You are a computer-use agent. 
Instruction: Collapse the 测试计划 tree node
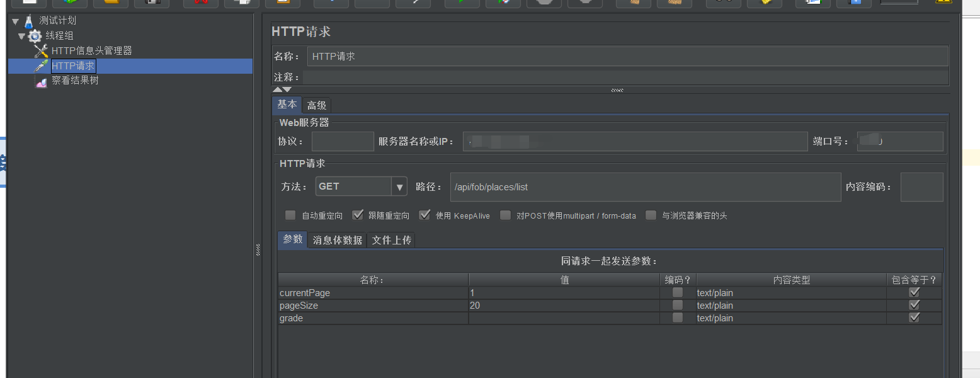pyautogui.click(x=14, y=20)
